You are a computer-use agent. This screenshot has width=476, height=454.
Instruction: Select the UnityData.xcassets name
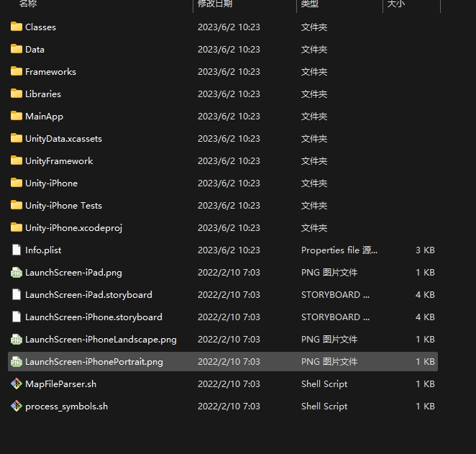pos(63,138)
